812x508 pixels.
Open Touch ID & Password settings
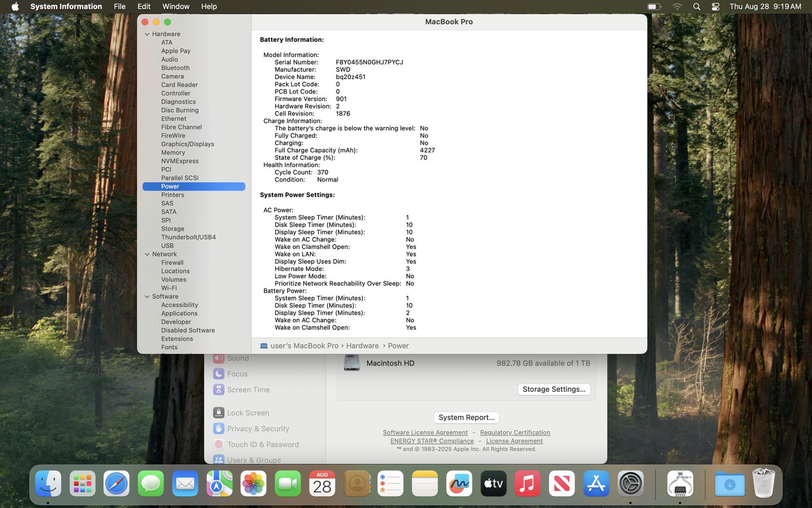[263, 444]
